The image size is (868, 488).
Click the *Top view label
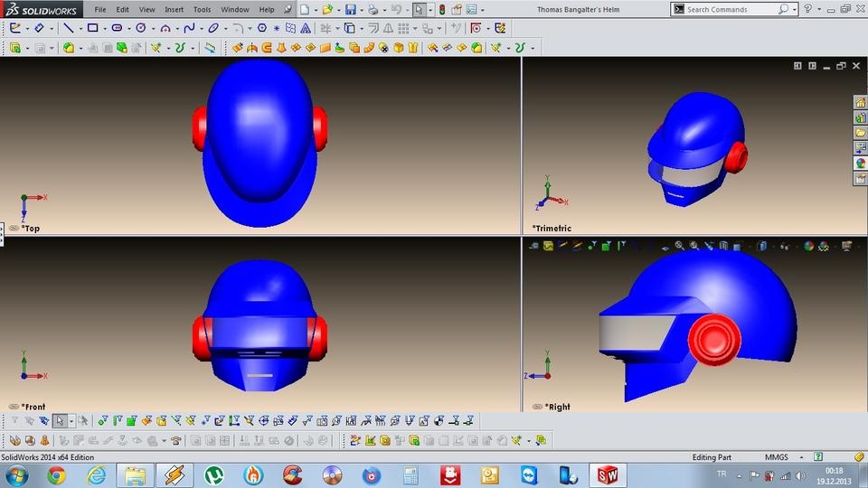click(x=31, y=228)
